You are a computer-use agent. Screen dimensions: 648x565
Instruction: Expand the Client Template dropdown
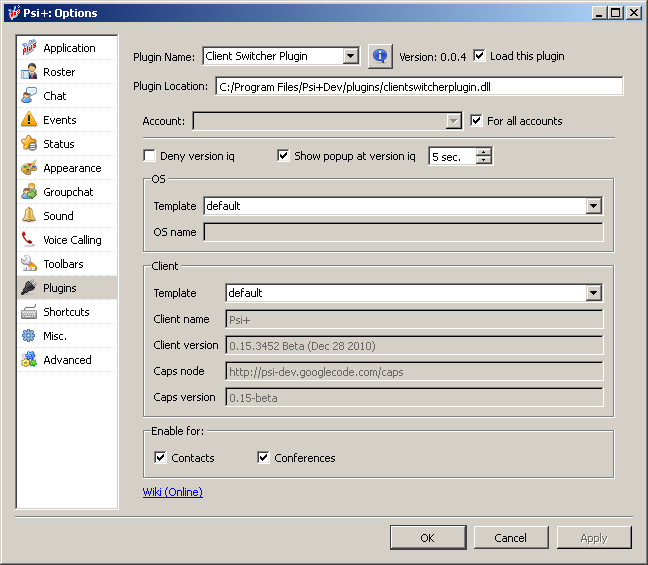pyautogui.click(x=594, y=293)
